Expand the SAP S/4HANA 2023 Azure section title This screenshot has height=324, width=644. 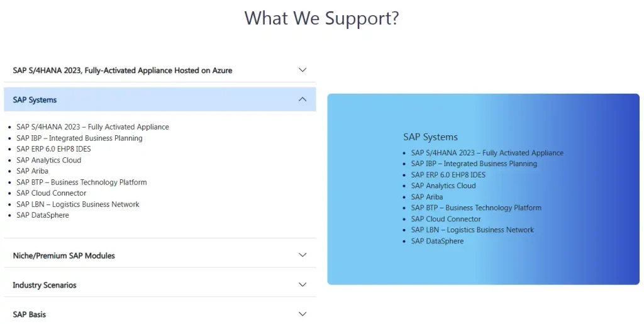[x=123, y=70]
